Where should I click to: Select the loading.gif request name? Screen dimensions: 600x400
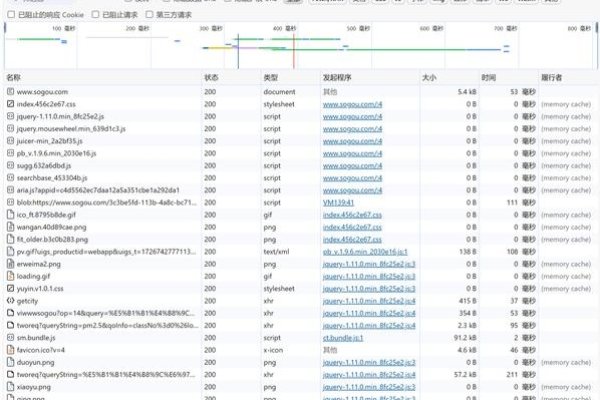point(33,276)
